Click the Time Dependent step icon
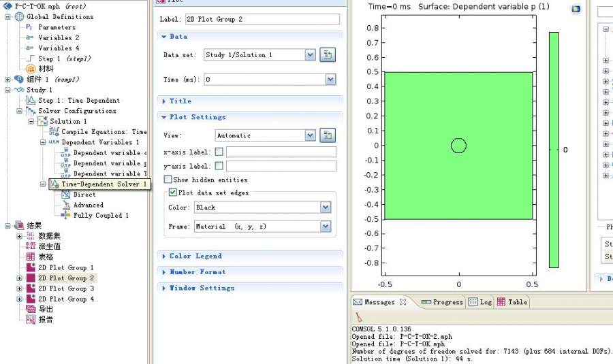613x364 pixels. 31,101
